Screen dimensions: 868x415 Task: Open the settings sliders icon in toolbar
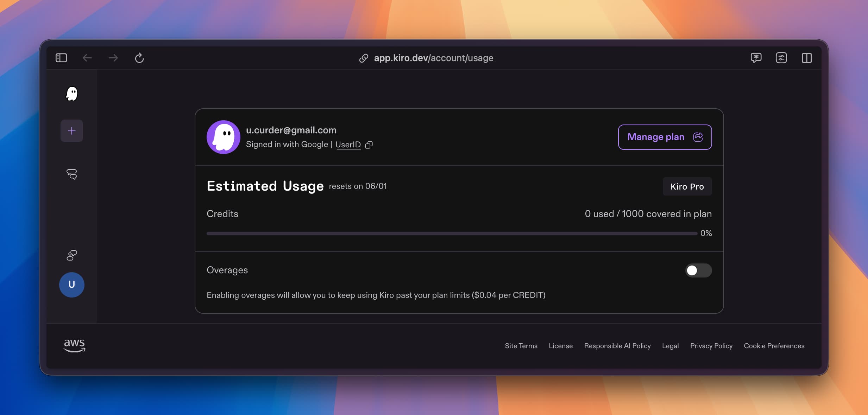(x=781, y=58)
